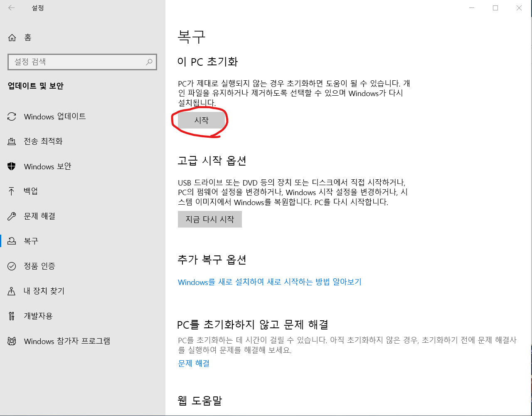Click the 이 PC 초기화 heading
The width and height of the screenshot is (532, 416).
point(208,62)
